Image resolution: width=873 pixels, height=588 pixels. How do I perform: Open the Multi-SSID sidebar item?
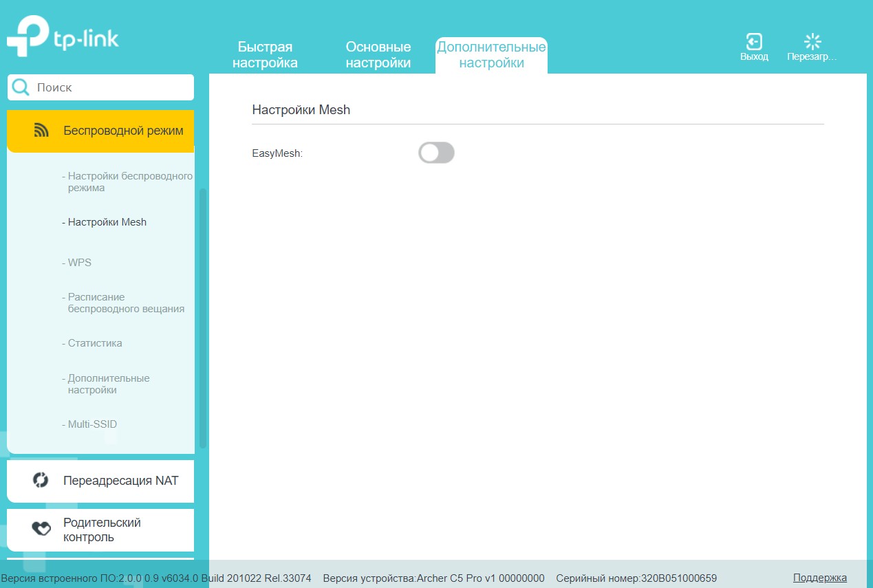92,424
